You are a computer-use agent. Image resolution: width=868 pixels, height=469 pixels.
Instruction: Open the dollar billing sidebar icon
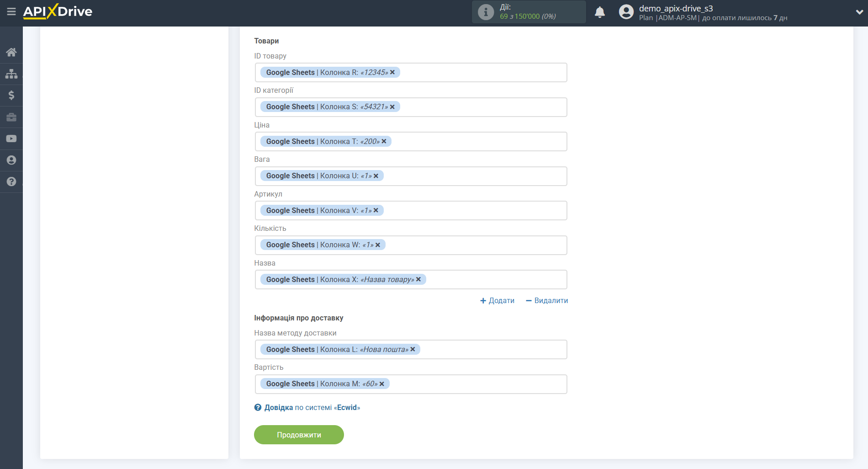pos(11,95)
